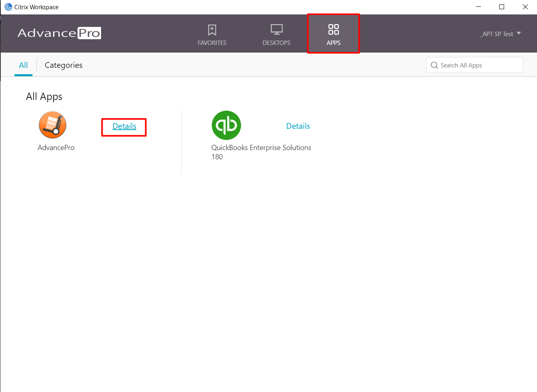Click the AdvancePro logo in the header

(x=59, y=33)
